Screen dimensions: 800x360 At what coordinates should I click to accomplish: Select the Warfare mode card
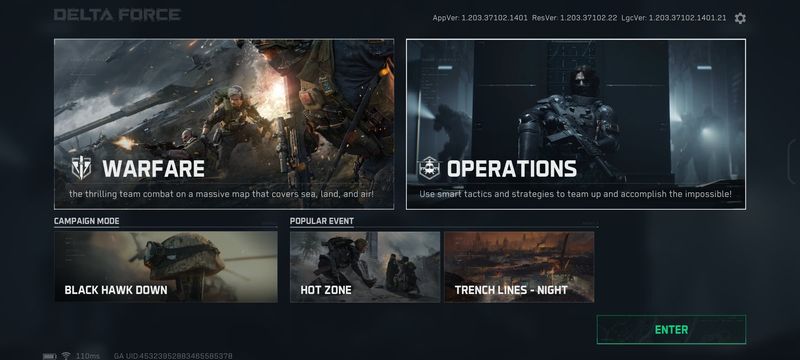tap(224, 124)
